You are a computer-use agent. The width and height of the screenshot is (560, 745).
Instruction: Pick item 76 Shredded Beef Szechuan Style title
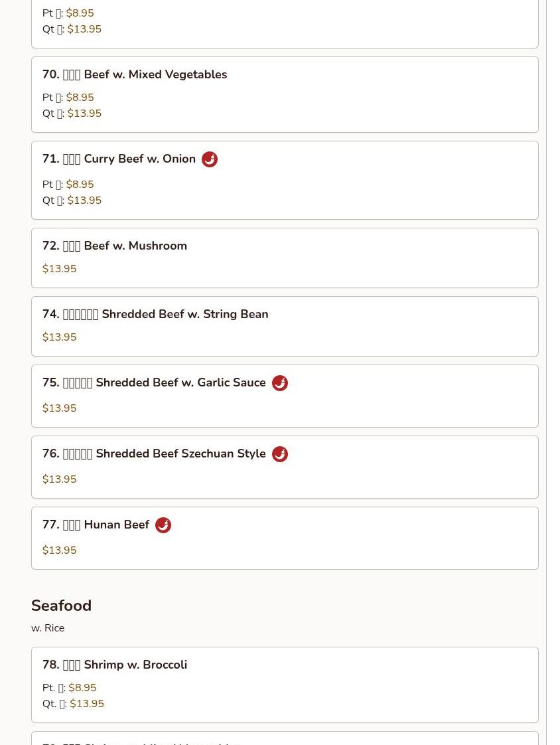coord(154,454)
